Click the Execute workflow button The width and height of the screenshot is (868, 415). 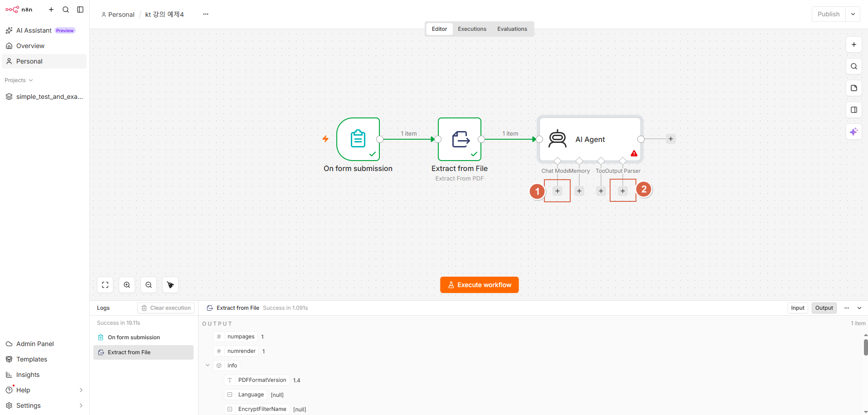(x=480, y=285)
